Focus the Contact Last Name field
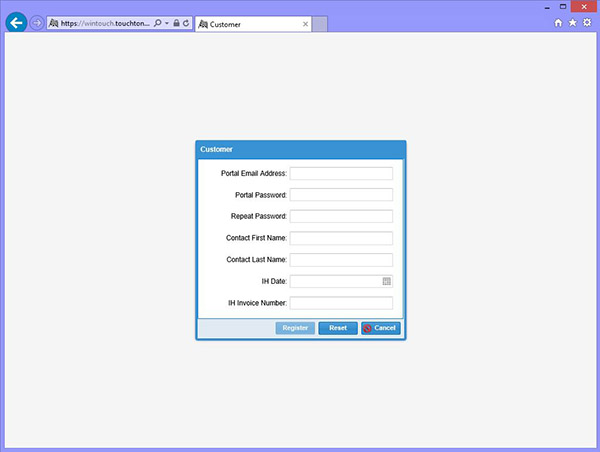This screenshot has height=452, width=600. click(x=341, y=259)
